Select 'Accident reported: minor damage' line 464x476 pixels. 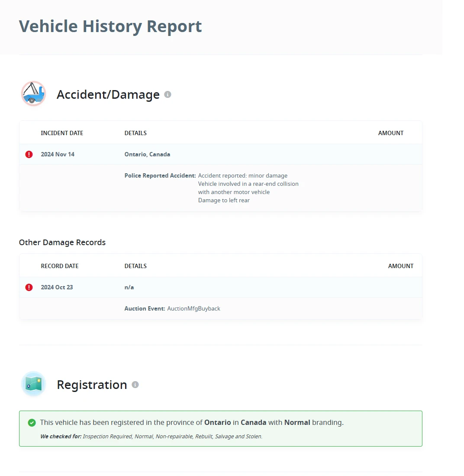[243, 175]
